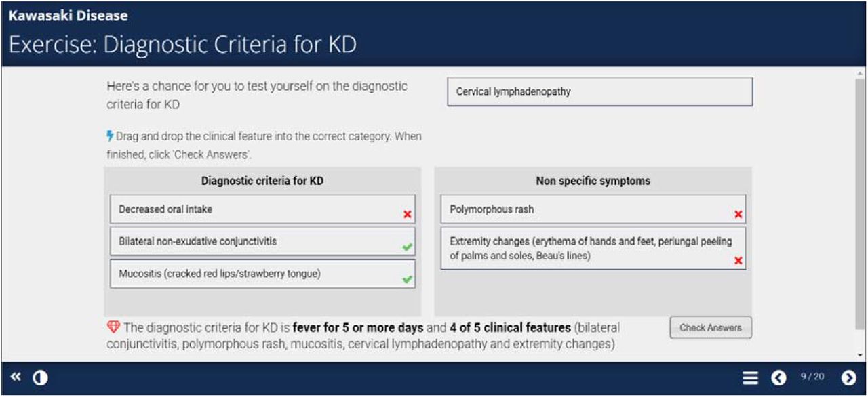Click red X beside Polymorphous rash
This screenshot has height=397, width=868.
pos(738,215)
